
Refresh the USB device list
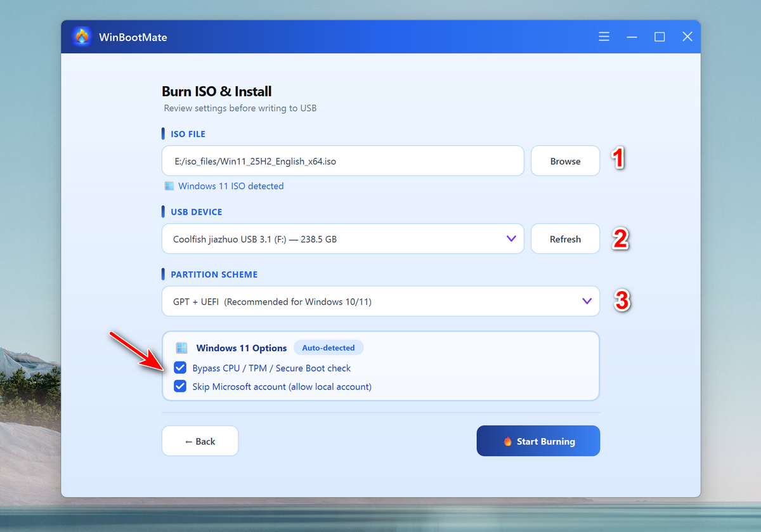point(564,238)
